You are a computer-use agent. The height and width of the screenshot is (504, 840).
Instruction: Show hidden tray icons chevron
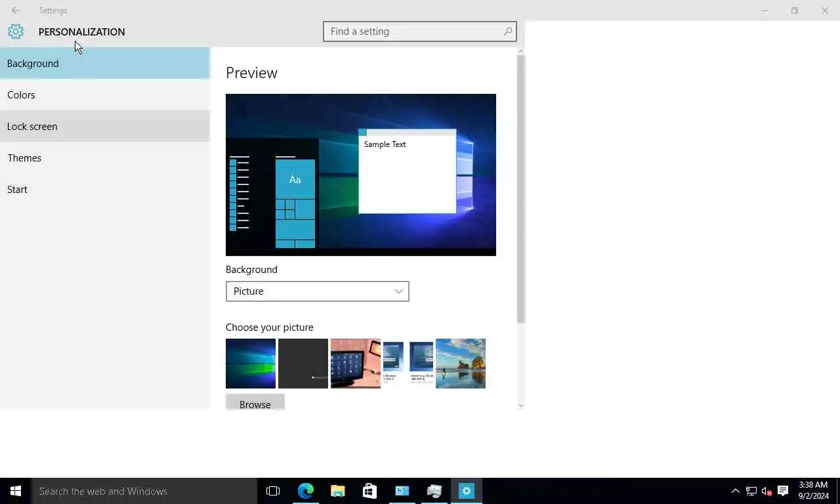click(x=735, y=491)
